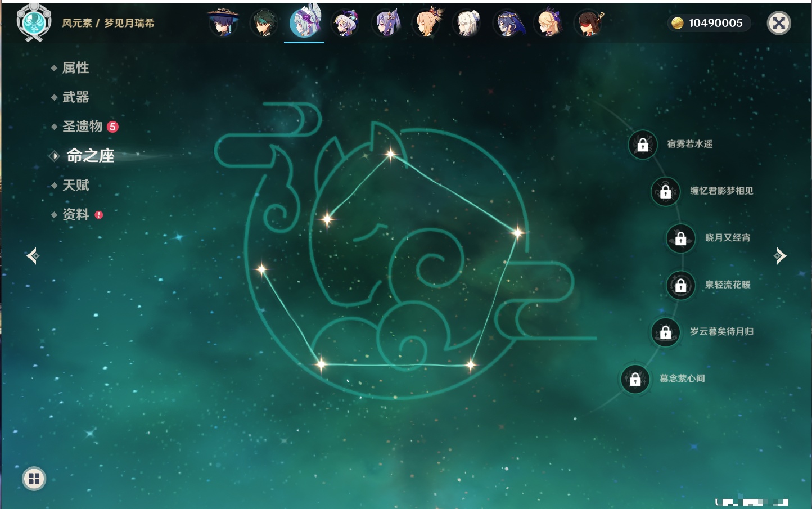Click the red 5 badge next to 圣遗物
Viewport: 812px width, 509px height.
pyautogui.click(x=112, y=127)
